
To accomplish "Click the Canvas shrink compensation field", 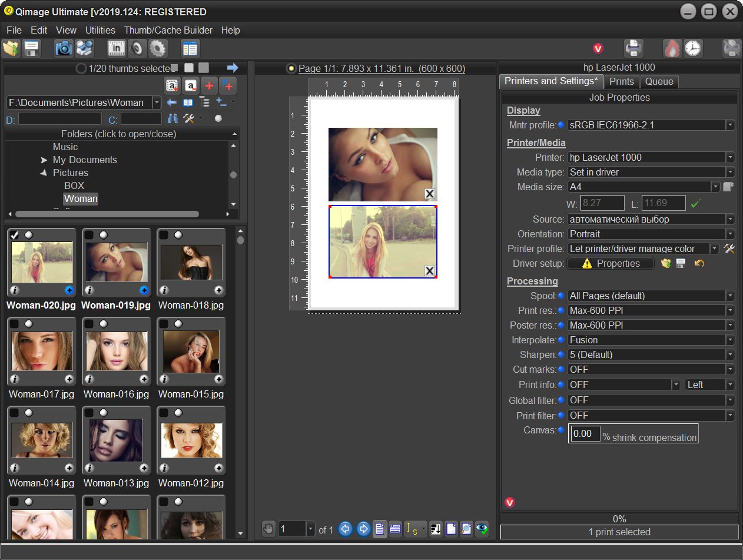I will tap(584, 434).
